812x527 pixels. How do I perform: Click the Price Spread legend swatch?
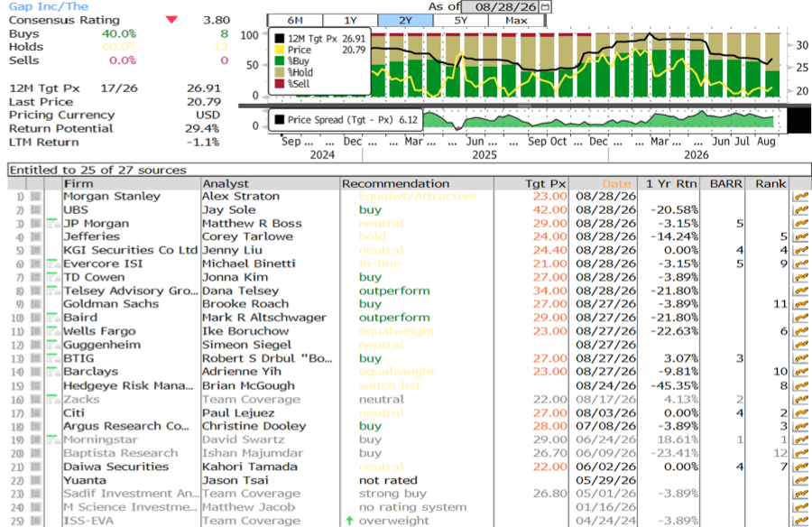tap(280, 120)
